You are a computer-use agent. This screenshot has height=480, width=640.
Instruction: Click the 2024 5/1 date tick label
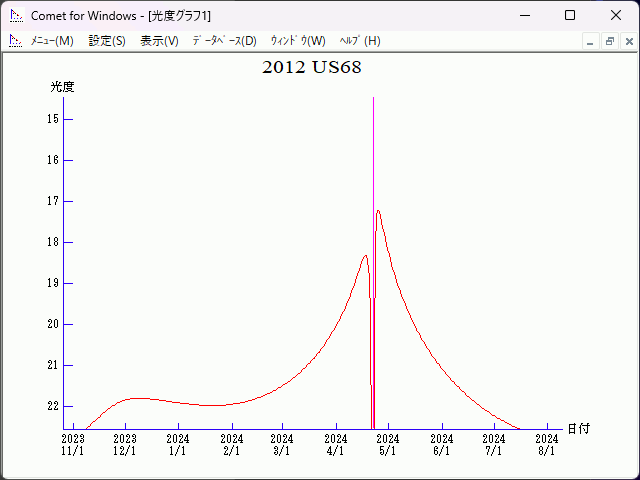tap(388, 444)
